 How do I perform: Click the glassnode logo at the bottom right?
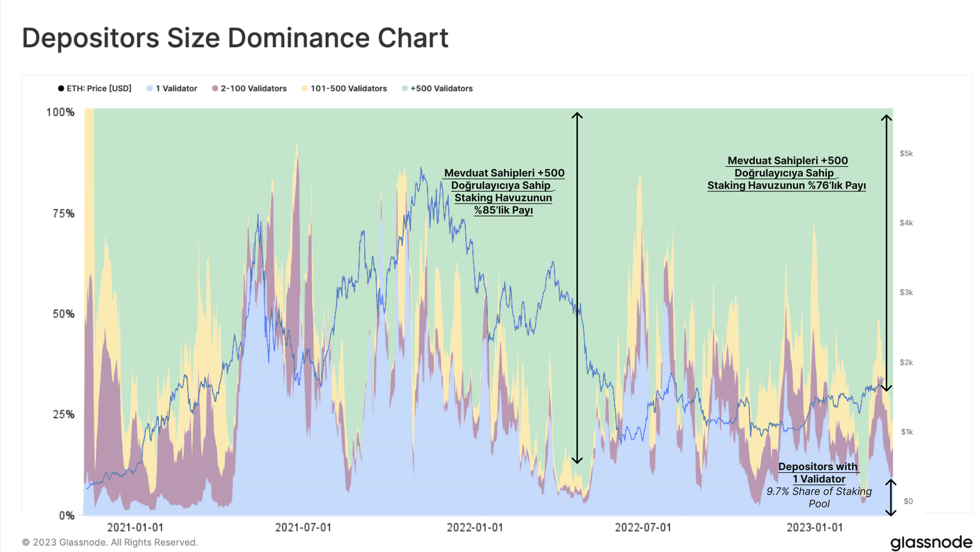(931, 542)
